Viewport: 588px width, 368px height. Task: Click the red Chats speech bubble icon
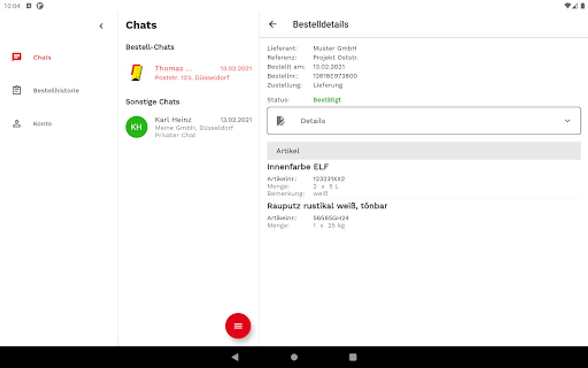click(x=17, y=57)
